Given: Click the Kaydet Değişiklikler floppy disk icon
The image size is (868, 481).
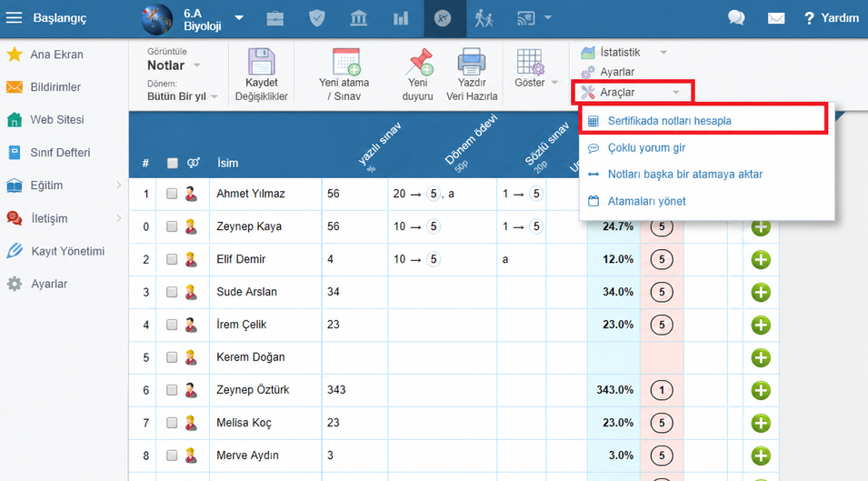Looking at the screenshot, I should click(x=261, y=62).
